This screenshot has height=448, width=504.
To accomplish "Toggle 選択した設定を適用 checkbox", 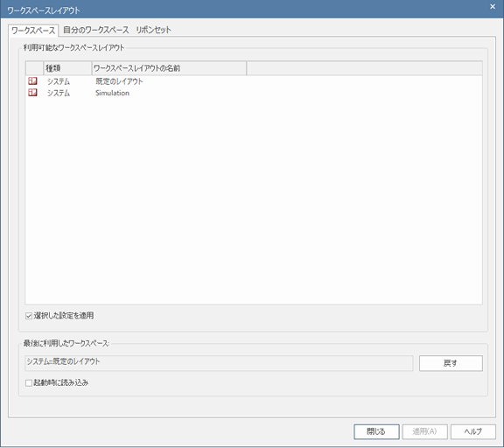I will click(x=29, y=316).
